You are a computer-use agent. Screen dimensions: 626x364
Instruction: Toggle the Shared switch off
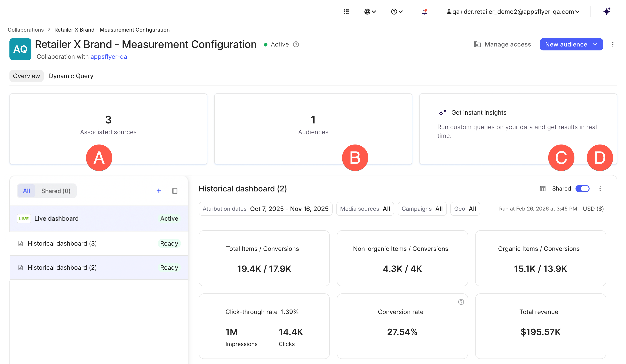pyautogui.click(x=583, y=189)
